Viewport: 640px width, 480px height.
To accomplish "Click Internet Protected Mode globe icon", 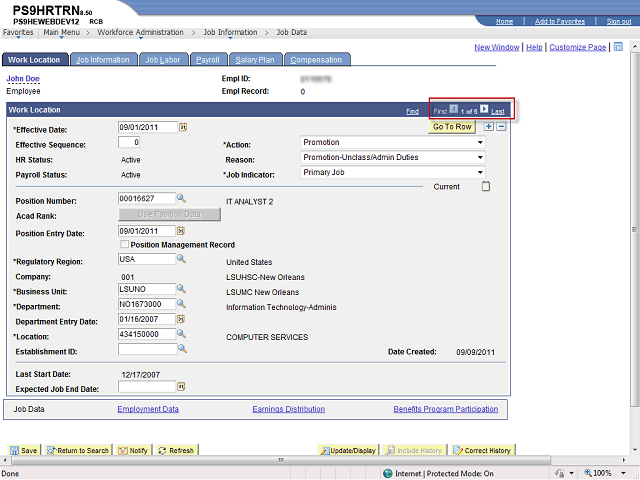I will coord(388,473).
